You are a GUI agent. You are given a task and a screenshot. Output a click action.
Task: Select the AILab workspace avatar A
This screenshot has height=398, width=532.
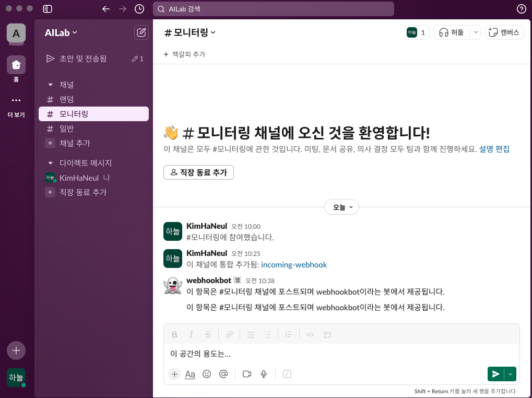point(16,33)
